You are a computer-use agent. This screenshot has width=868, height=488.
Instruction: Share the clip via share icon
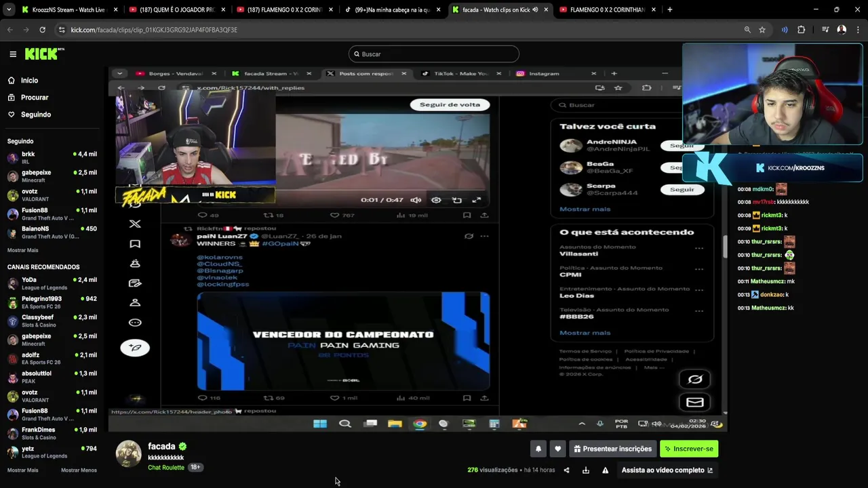click(x=566, y=470)
